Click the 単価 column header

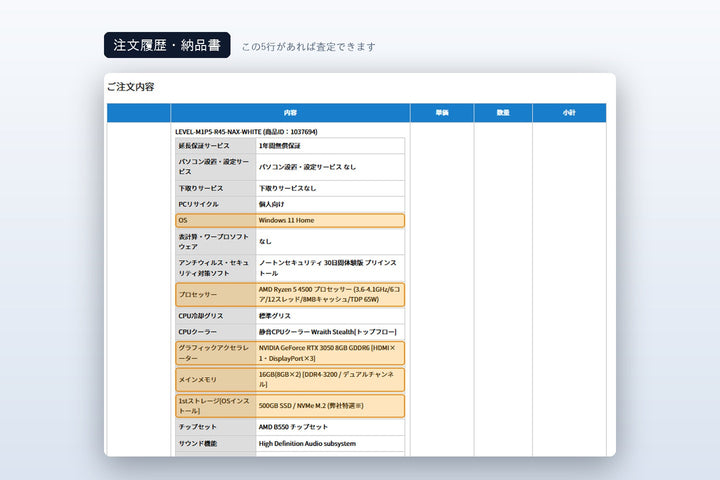442,113
